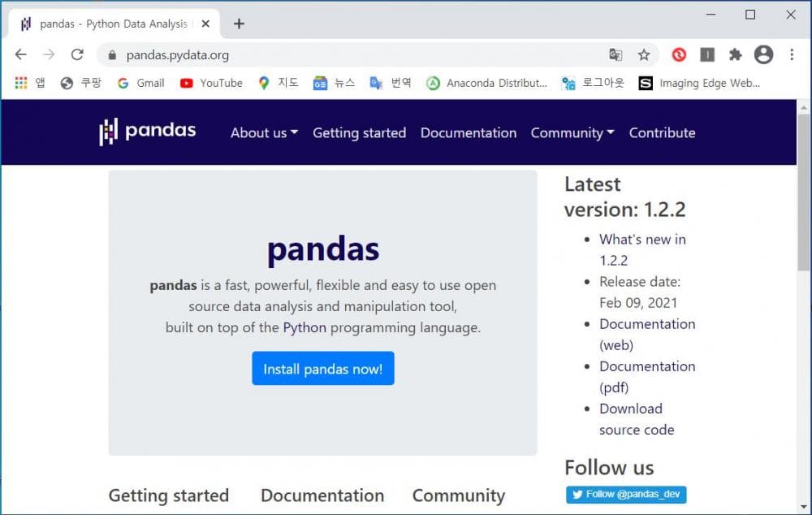Viewport: 812px width, 515px height.
Task: Click the pandas logo in the navbar
Action: (147, 132)
